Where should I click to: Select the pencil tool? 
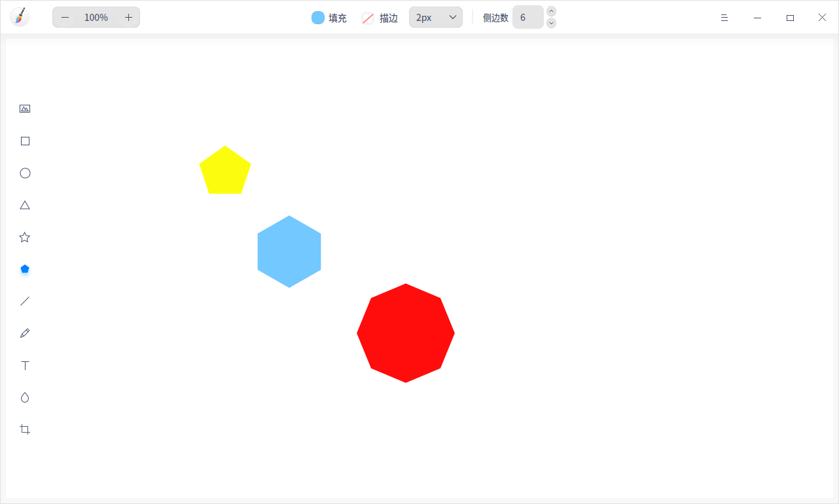pos(25,333)
